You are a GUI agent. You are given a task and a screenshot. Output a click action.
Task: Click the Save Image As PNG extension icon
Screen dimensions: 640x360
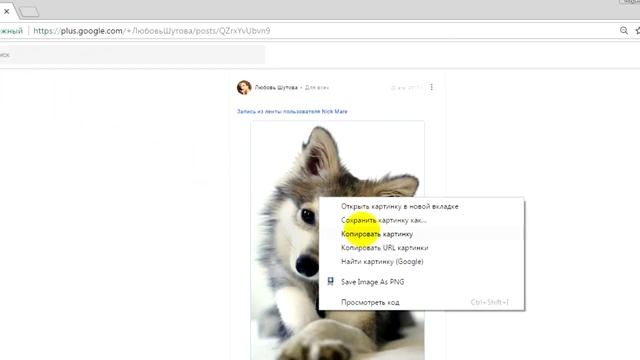click(331, 282)
